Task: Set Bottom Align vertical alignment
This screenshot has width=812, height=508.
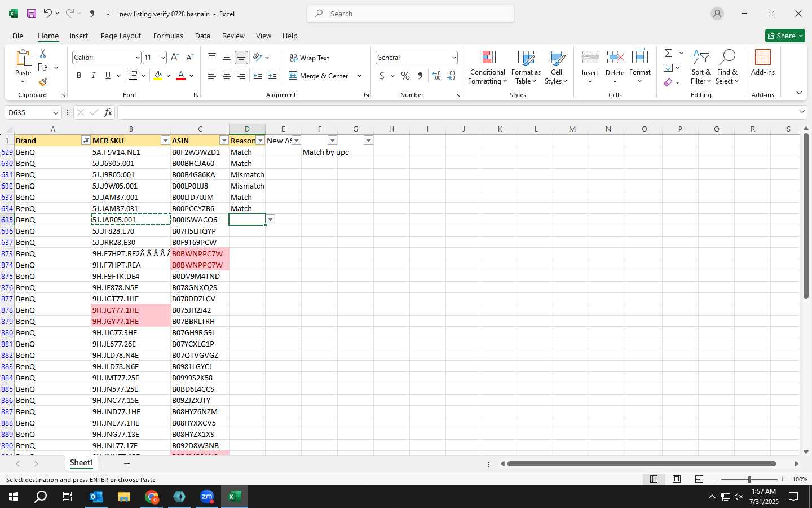Action: (x=241, y=57)
